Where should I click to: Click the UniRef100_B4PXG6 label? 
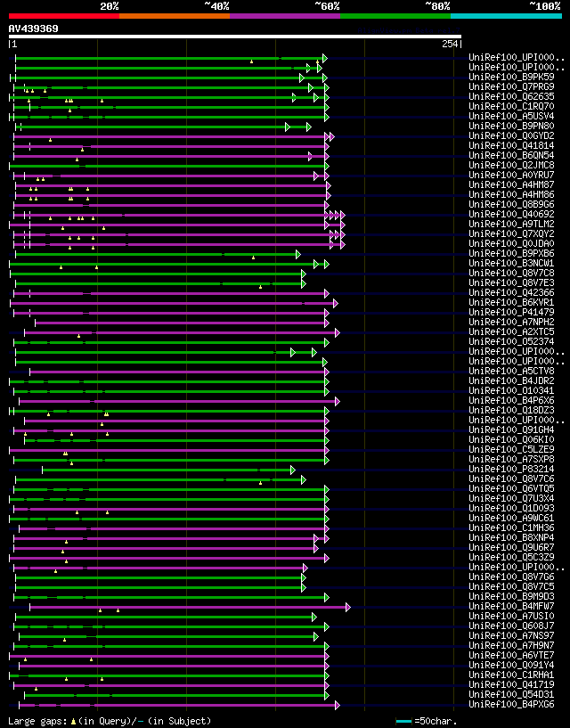(x=511, y=704)
